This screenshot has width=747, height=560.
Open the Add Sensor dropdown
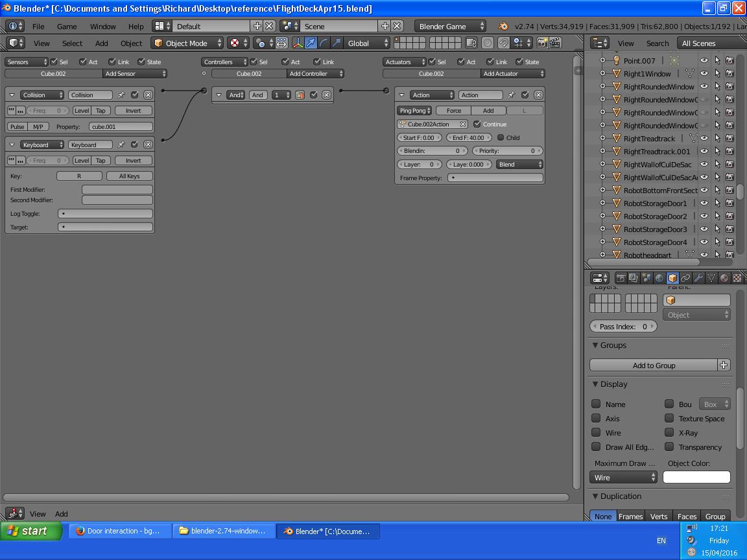pos(135,74)
